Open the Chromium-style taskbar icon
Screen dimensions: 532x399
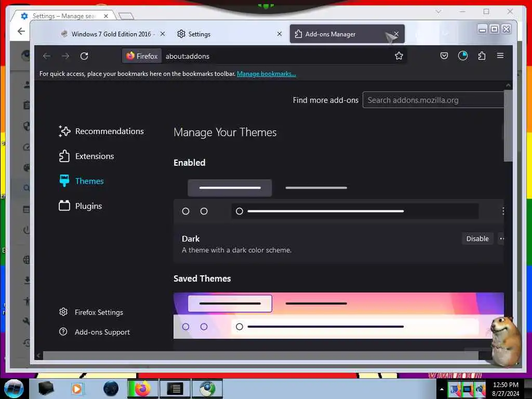click(x=207, y=389)
